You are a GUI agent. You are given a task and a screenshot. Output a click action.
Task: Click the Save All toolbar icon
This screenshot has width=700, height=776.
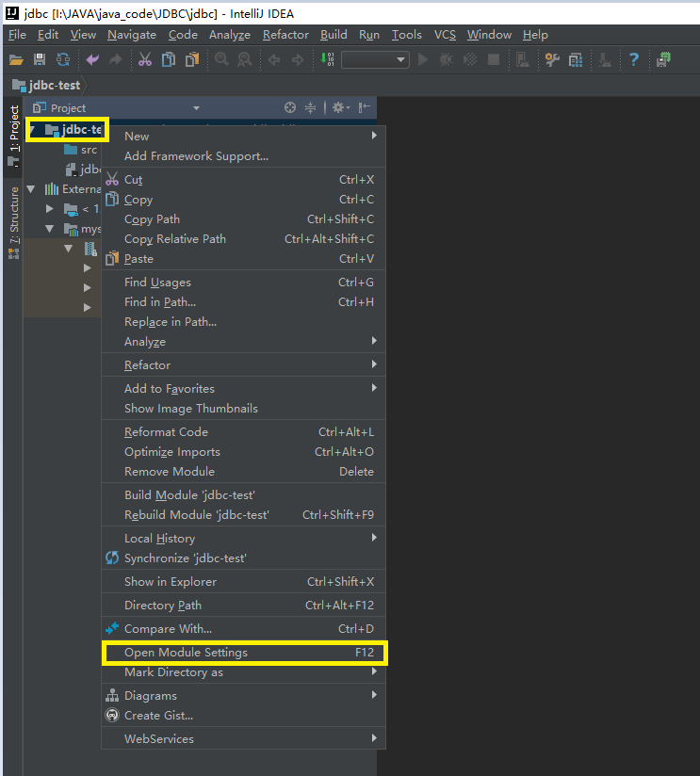point(40,60)
